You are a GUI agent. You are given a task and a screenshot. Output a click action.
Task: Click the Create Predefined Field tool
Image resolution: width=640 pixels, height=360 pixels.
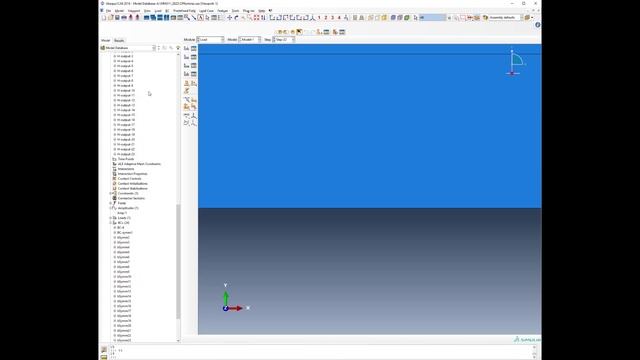click(x=187, y=65)
